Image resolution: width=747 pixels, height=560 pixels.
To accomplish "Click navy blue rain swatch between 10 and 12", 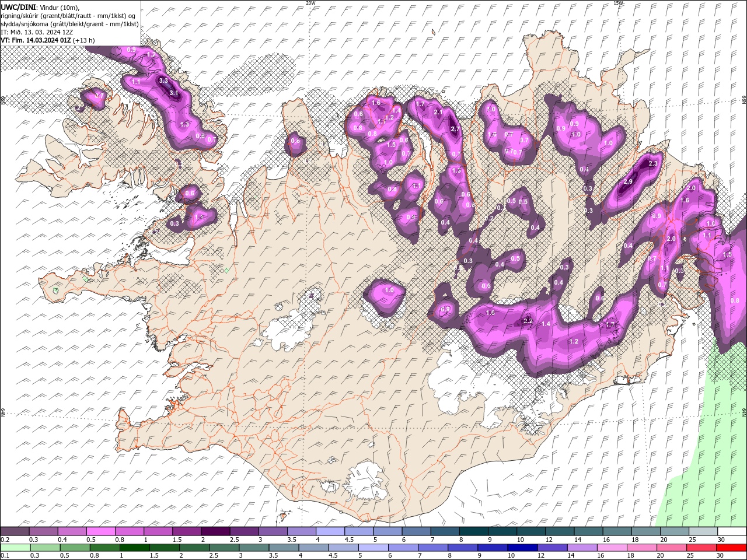I will (x=522, y=548).
